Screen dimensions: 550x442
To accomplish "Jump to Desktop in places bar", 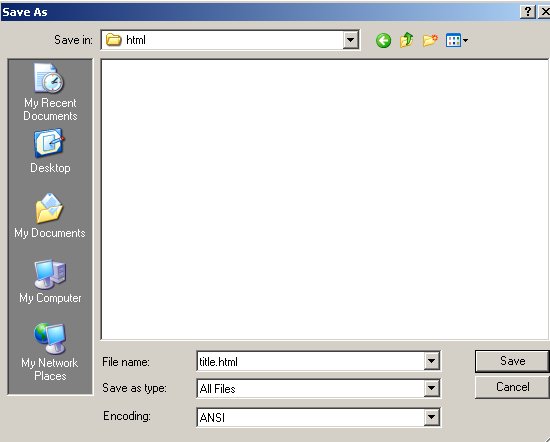I will coord(50,151).
